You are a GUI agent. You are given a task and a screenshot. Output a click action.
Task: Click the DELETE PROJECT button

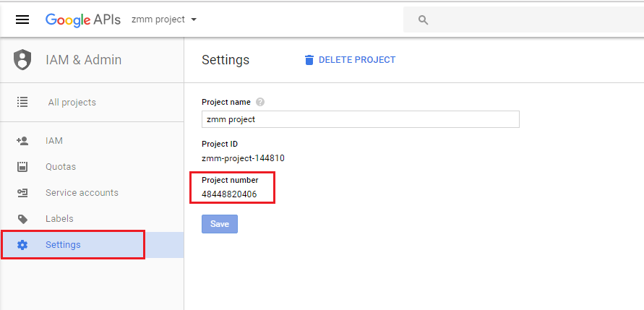tap(350, 60)
